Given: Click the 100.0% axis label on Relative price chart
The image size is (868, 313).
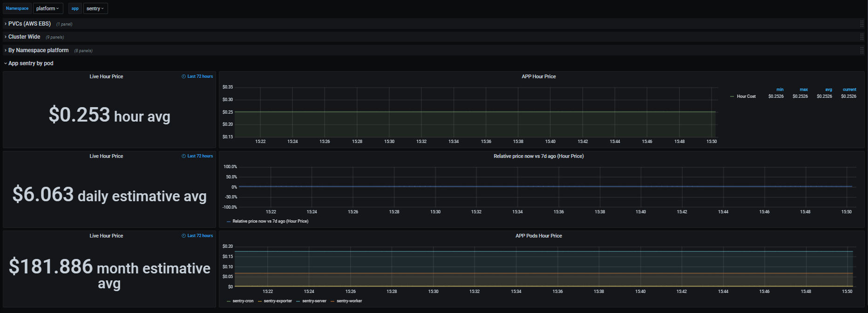Looking at the screenshot, I should 230,167.
